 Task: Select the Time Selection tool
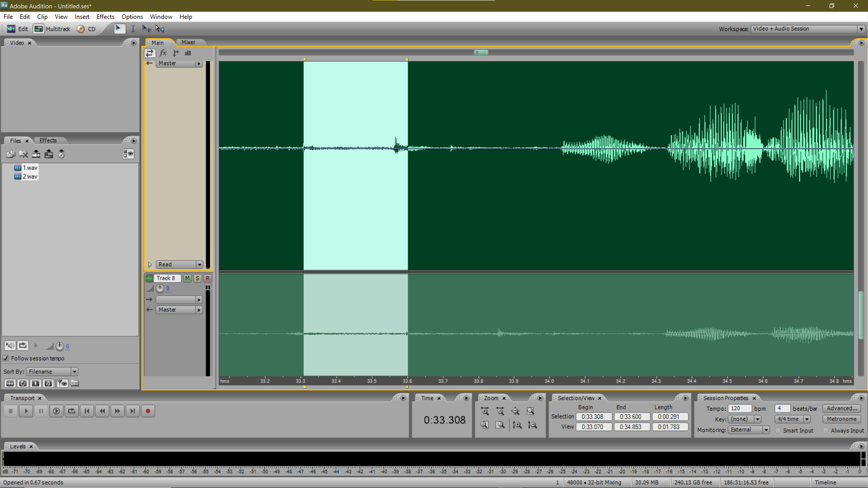coord(133,29)
